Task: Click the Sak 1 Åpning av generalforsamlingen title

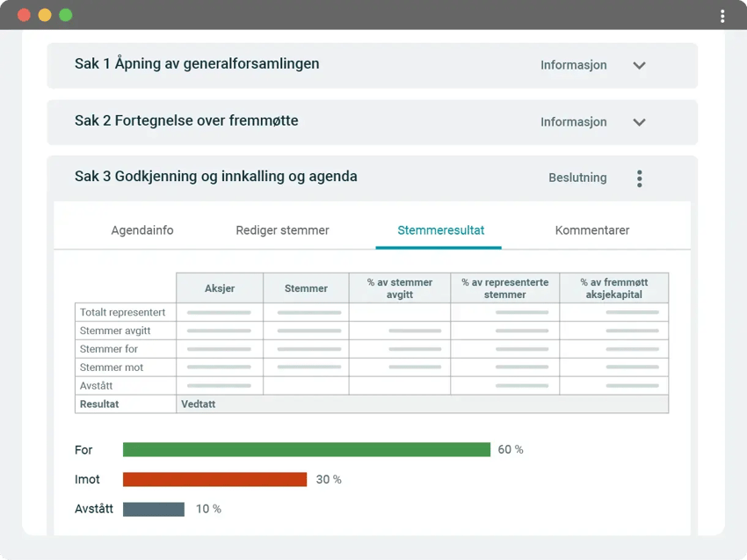Action: point(197,63)
